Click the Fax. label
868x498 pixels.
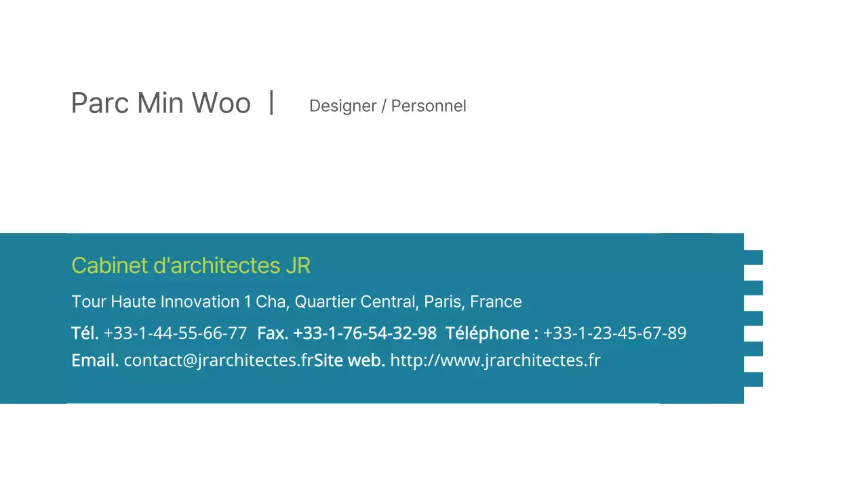point(273,333)
